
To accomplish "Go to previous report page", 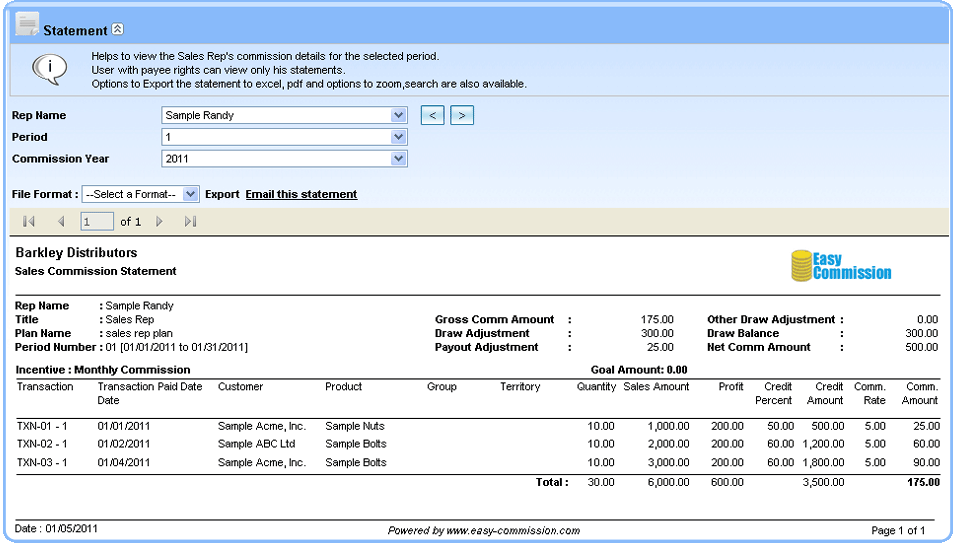I will [61, 221].
